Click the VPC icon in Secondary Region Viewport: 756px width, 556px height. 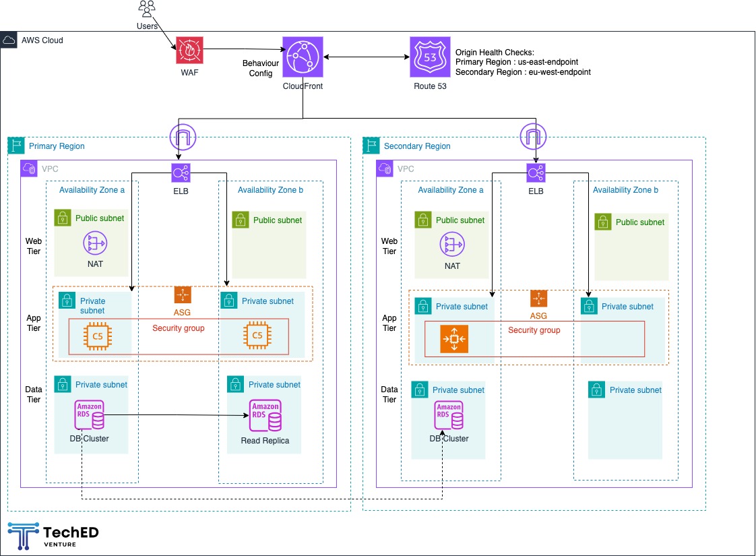pos(385,168)
